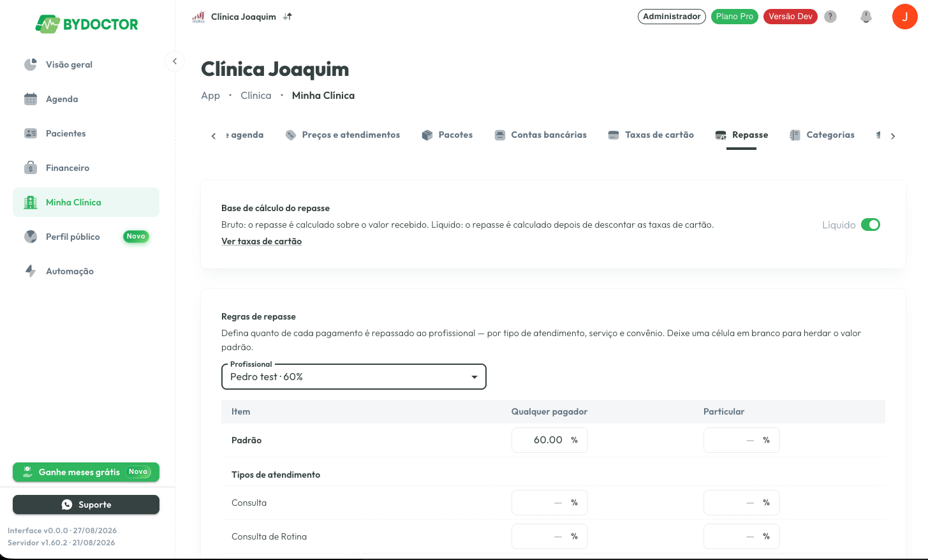Click the Preços e atendimentos tag icon
928x560 pixels.
(291, 135)
